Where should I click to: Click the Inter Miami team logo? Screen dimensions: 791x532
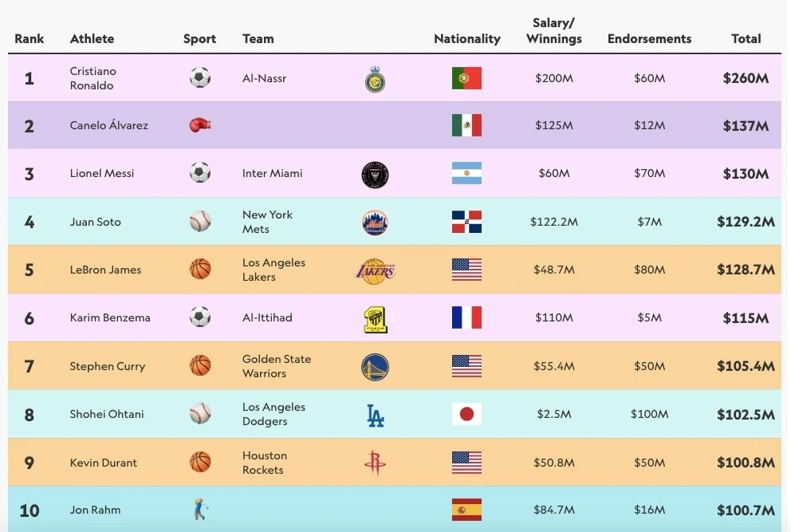coord(375,174)
